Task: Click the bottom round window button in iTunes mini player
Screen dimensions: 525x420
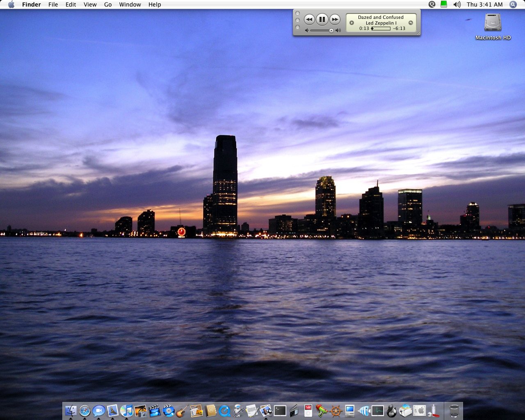Action: [x=298, y=27]
